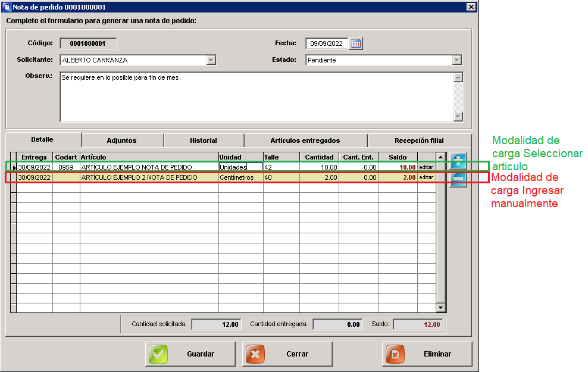Click the Unidad cell showing Unidades
588x372 pixels.
click(241, 167)
